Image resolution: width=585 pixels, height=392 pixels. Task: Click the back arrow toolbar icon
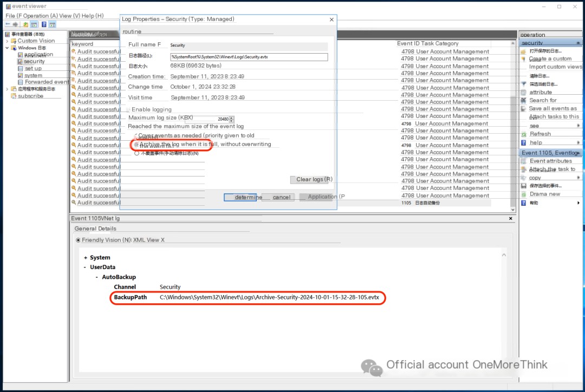click(8, 24)
